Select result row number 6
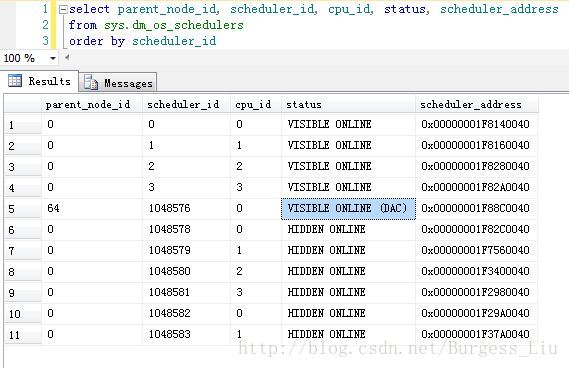Viewport: 569px width, 368px height. [x=23, y=230]
